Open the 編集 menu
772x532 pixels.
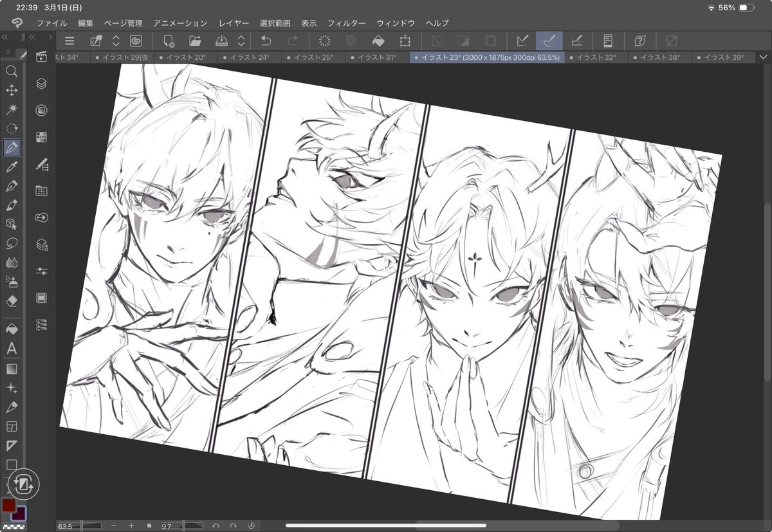point(86,23)
